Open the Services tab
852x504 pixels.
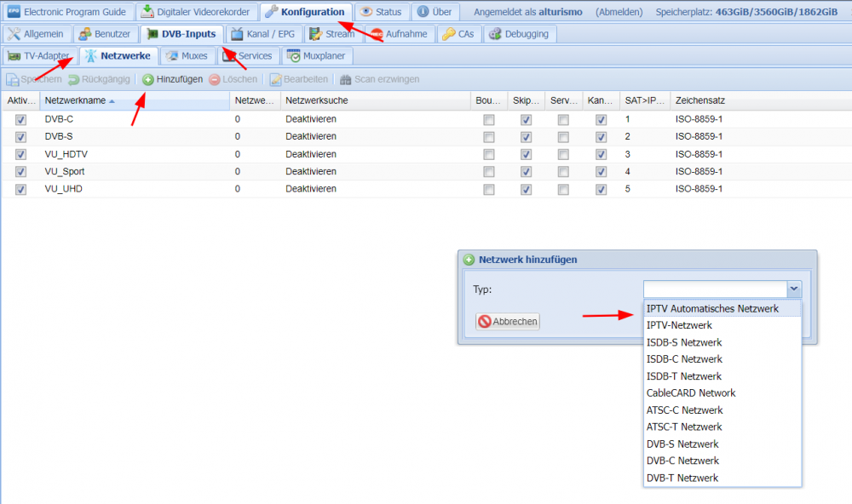[248, 55]
